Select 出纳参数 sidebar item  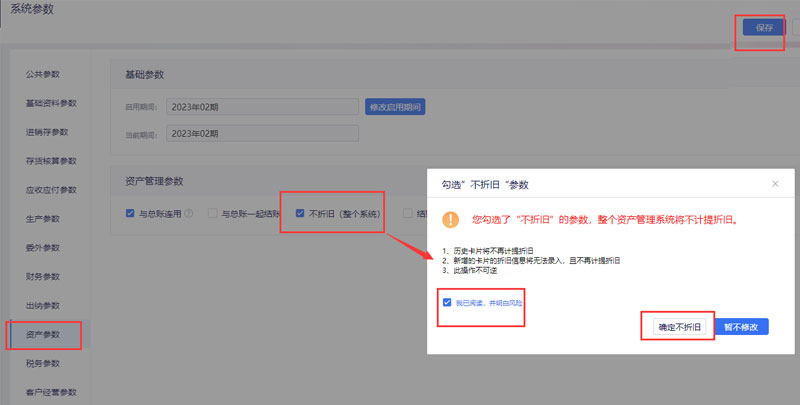pyautogui.click(x=43, y=306)
